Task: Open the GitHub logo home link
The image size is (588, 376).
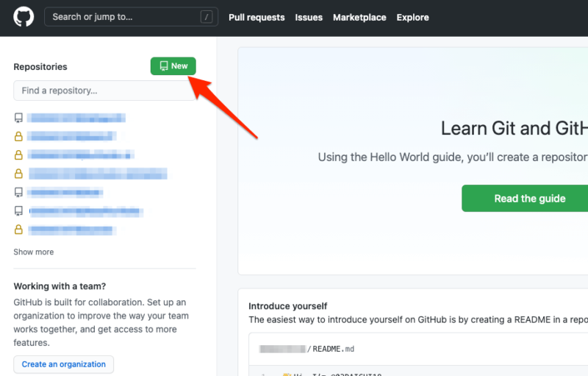Action: point(24,17)
